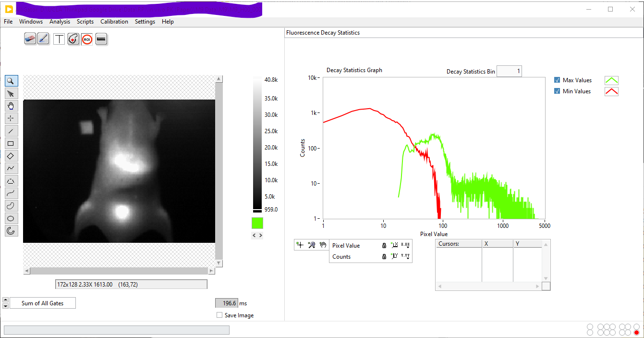Image resolution: width=644 pixels, height=338 pixels.
Task: Click the right arrow under the color swatch
Action: [261, 235]
